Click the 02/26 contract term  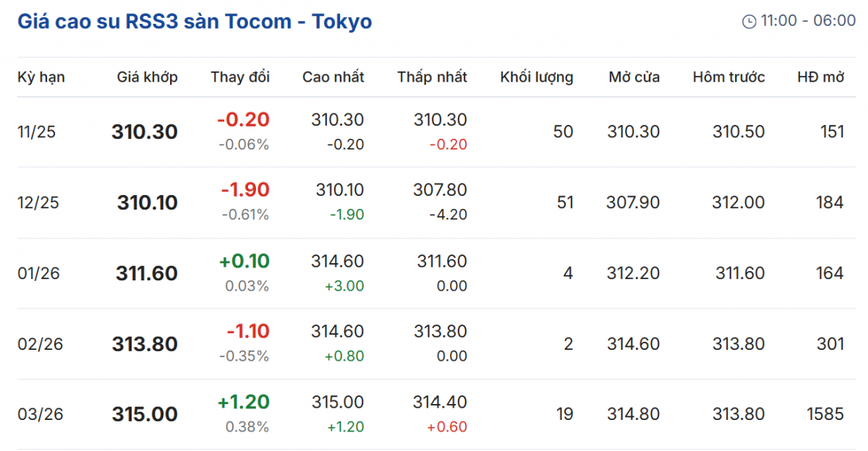(41, 344)
